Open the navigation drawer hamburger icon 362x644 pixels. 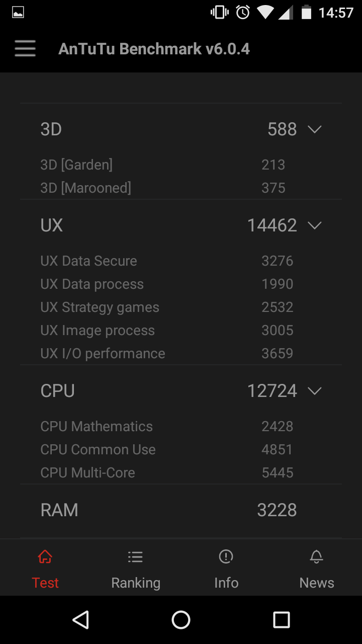click(25, 48)
